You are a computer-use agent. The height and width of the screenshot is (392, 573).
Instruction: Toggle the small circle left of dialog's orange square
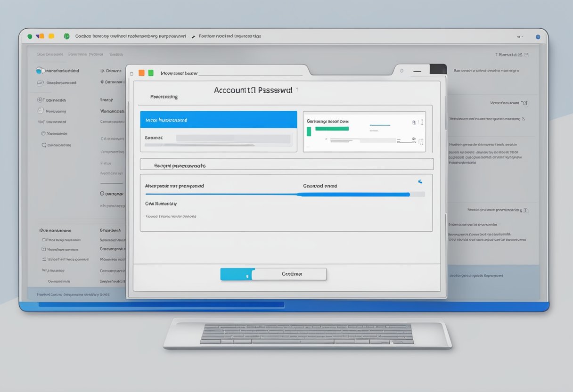pos(131,73)
